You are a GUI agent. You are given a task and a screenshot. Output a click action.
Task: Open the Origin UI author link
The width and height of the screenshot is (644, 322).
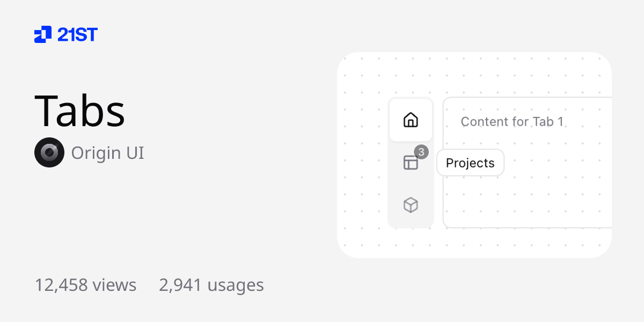coord(108,153)
